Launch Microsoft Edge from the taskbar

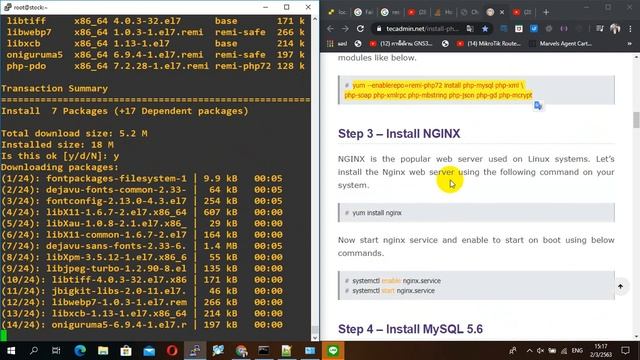point(80,351)
